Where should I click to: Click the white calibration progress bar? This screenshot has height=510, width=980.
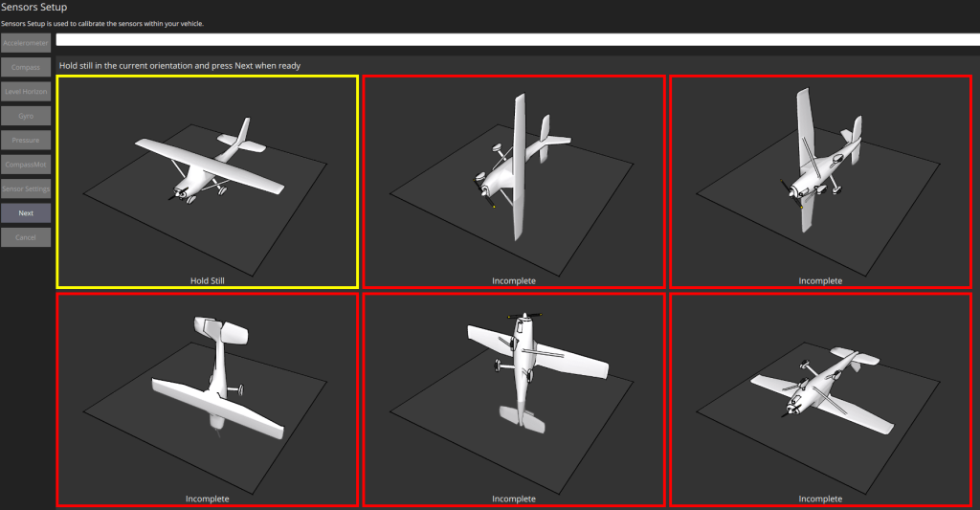tap(517, 40)
